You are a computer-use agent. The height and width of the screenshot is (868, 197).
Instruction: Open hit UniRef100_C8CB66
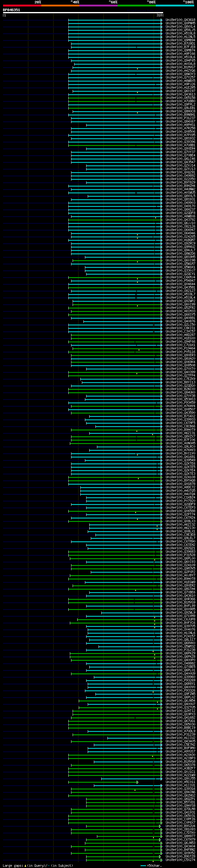pyautogui.click(x=180, y=426)
